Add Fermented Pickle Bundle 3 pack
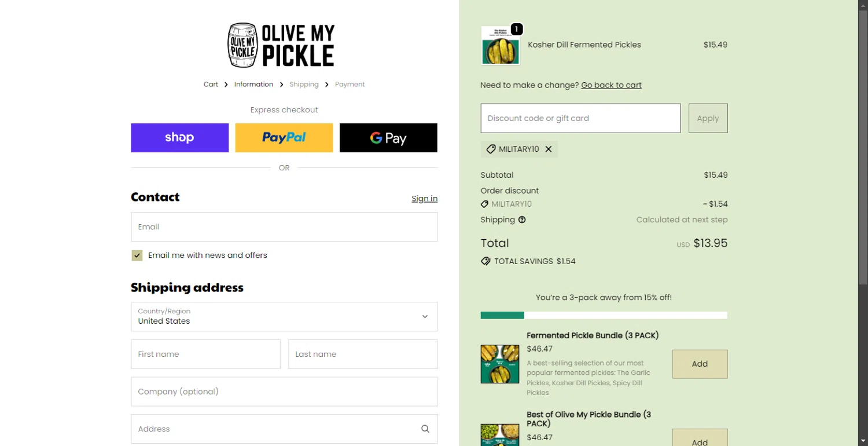868x446 pixels. [700, 364]
